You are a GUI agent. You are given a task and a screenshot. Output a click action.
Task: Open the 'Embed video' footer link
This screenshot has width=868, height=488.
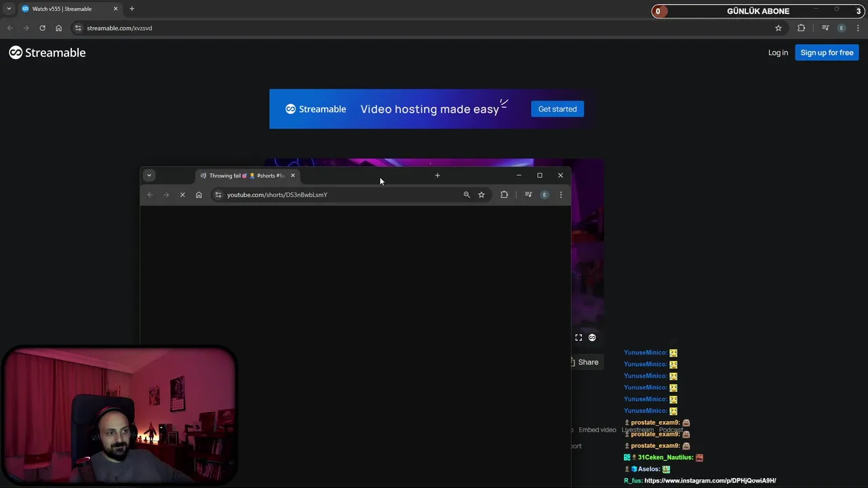point(597,430)
